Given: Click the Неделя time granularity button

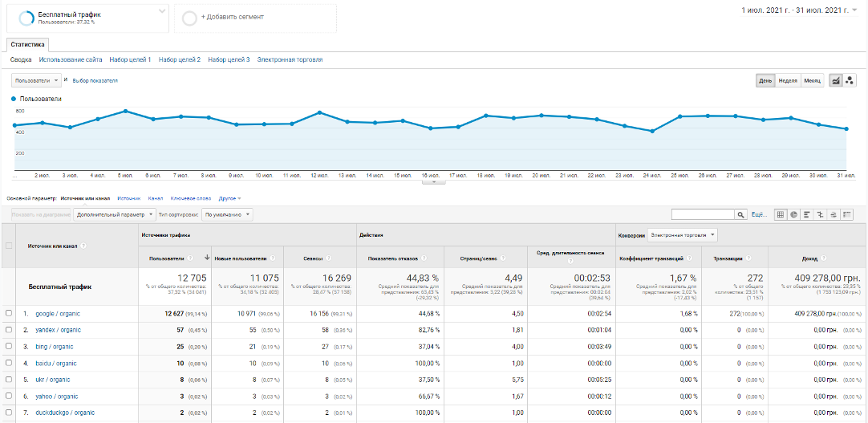Looking at the screenshot, I should click(788, 81).
